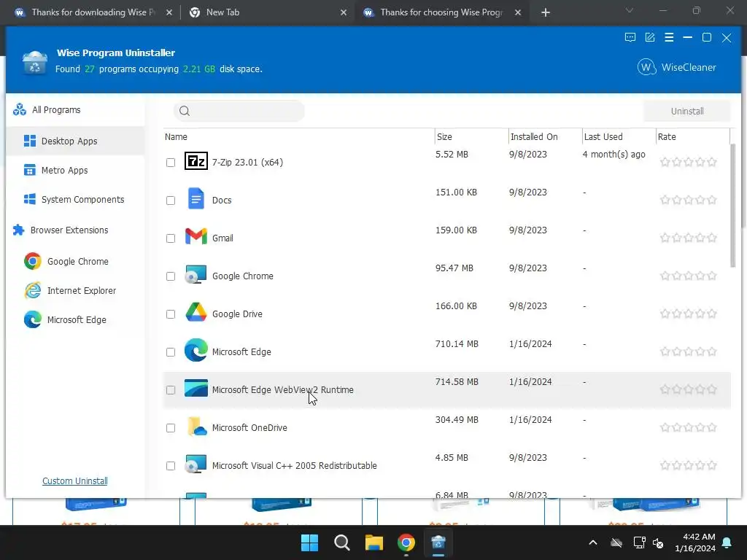Select All Programs in sidebar
Viewport: 747px width, 560px height.
click(x=75, y=110)
